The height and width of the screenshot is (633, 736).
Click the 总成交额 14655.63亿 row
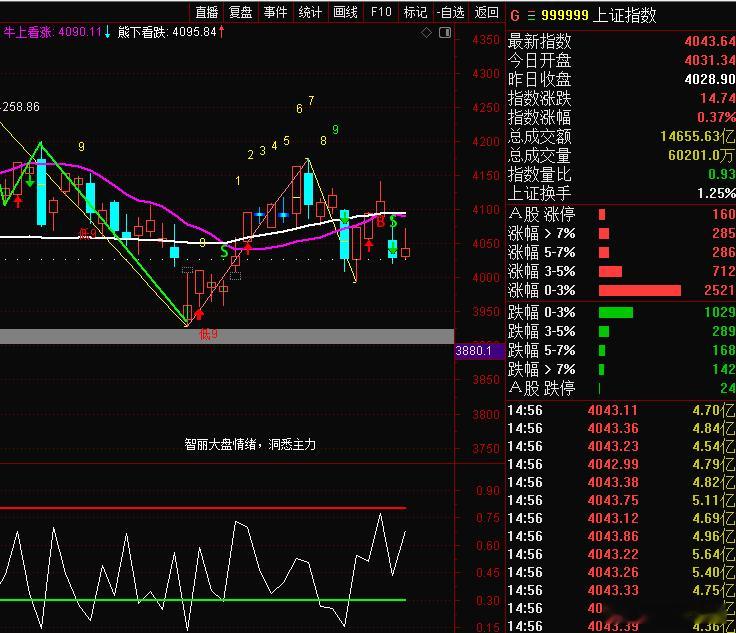[x=621, y=136]
